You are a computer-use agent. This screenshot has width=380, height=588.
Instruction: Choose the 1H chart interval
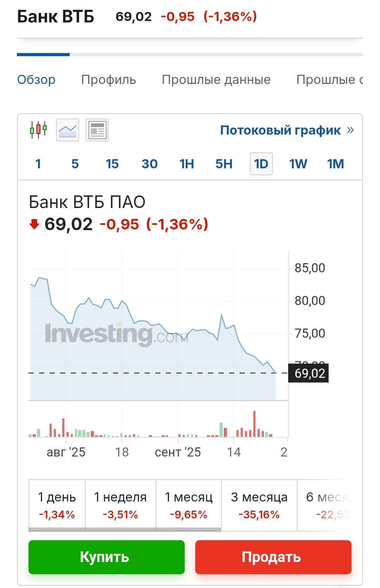coord(186,164)
